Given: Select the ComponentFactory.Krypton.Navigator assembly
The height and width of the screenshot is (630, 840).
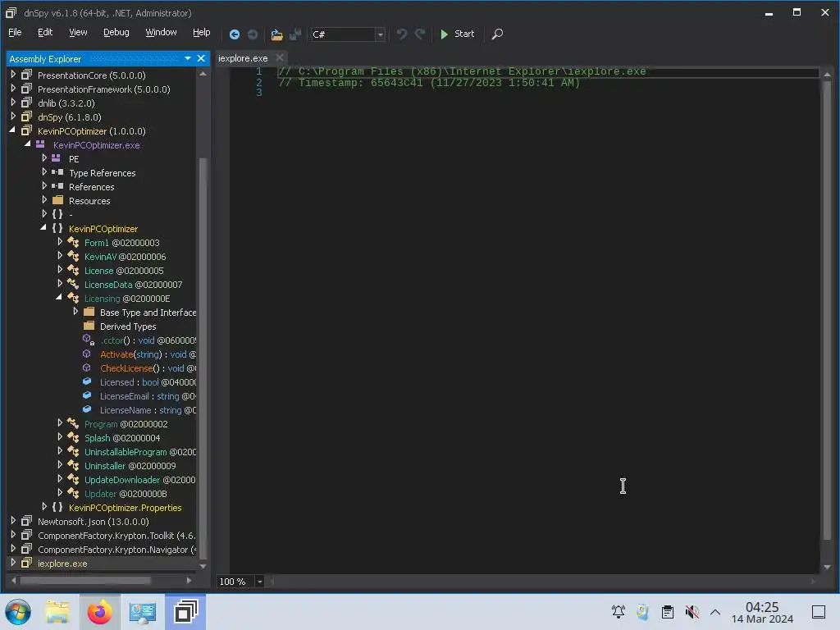Looking at the screenshot, I should (x=116, y=549).
